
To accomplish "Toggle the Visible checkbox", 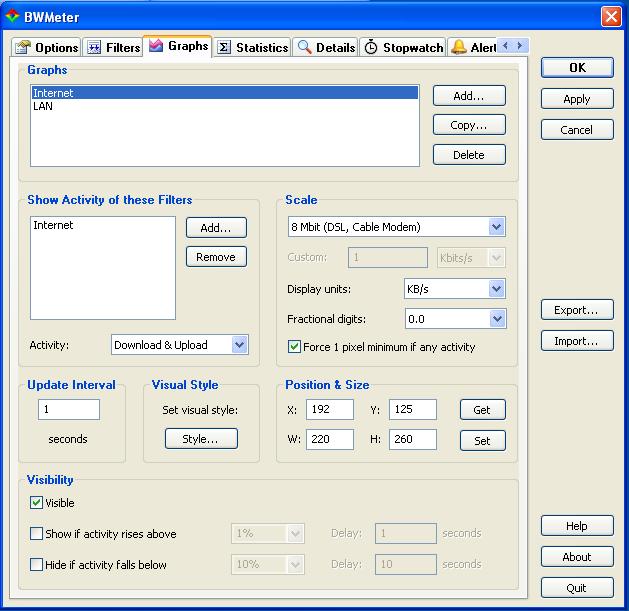I will click(x=37, y=503).
